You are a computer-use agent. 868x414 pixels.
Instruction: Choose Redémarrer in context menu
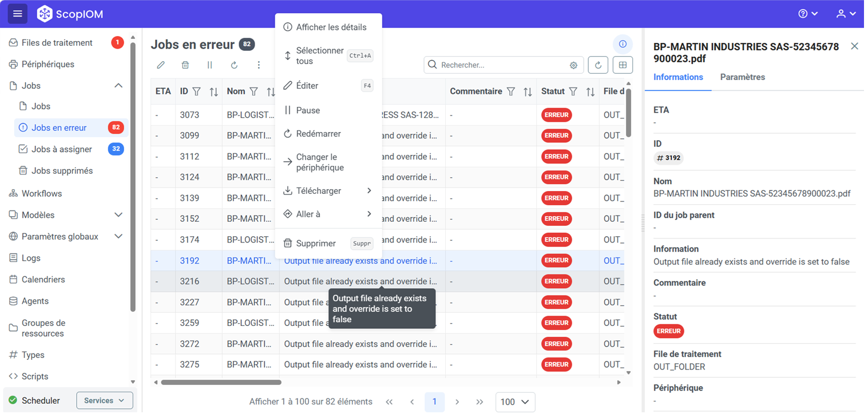pyautogui.click(x=328, y=134)
